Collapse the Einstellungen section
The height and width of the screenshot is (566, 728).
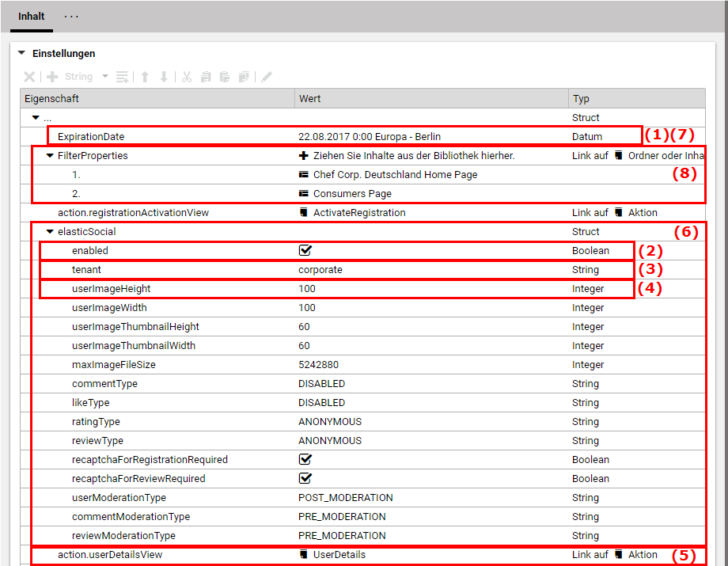pos(21,54)
